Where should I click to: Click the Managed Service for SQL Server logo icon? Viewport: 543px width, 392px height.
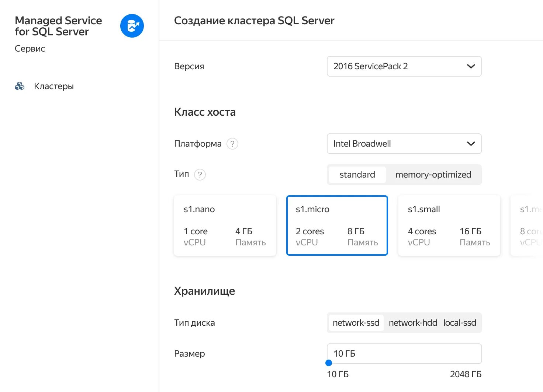click(132, 26)
